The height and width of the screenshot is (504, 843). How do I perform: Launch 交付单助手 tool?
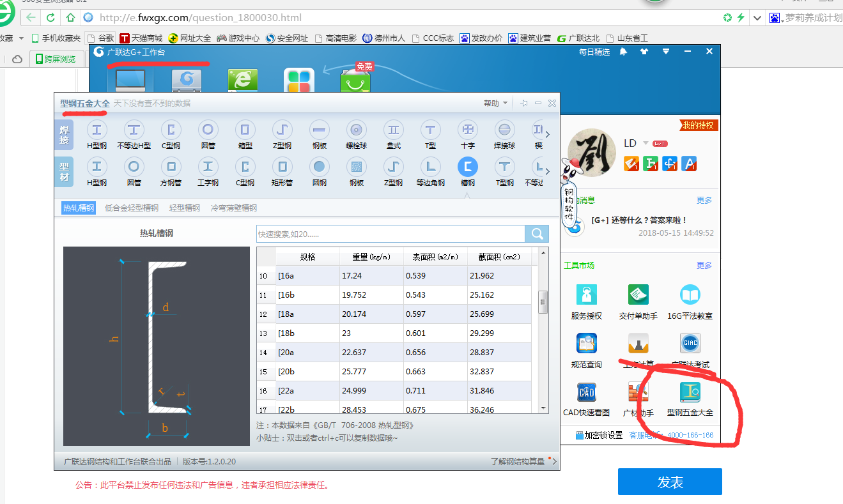[x=638, y=295]
